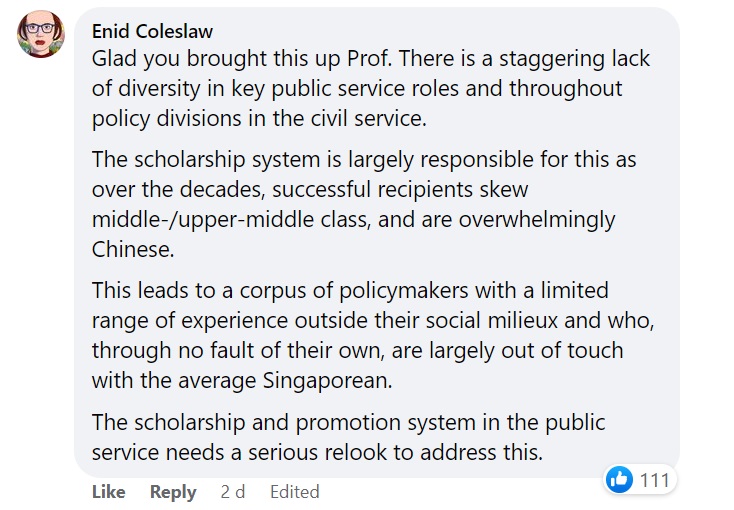734x510 pixels.
Task: View edit history via "Edited" label
Action: pos(294,492)
